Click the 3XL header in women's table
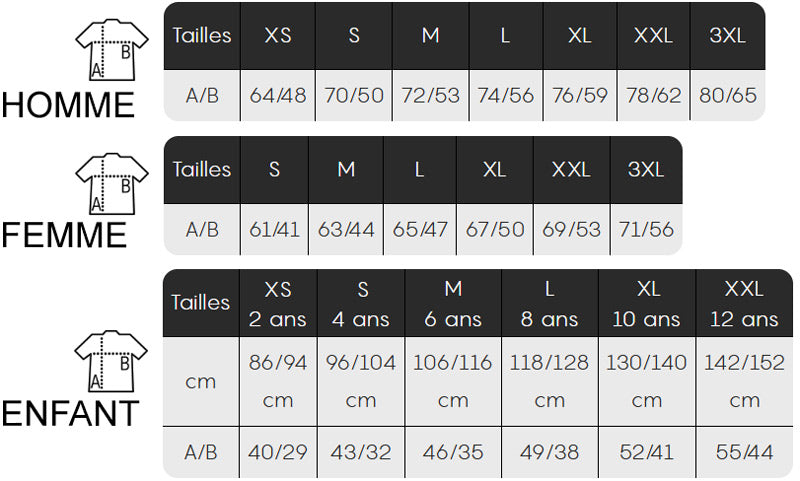800x481 pixels. coord(646,170)
